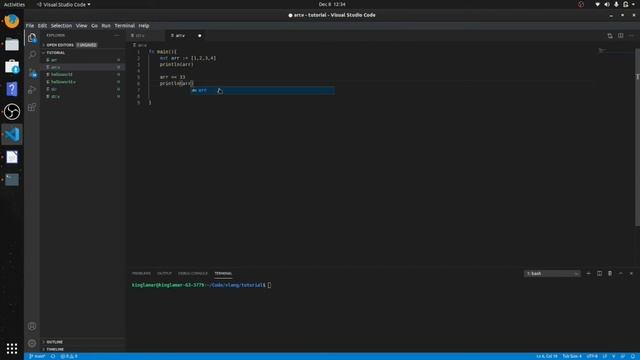Open the Help app from the dock
Screen dimensions: 640x360
pos(12,89)
